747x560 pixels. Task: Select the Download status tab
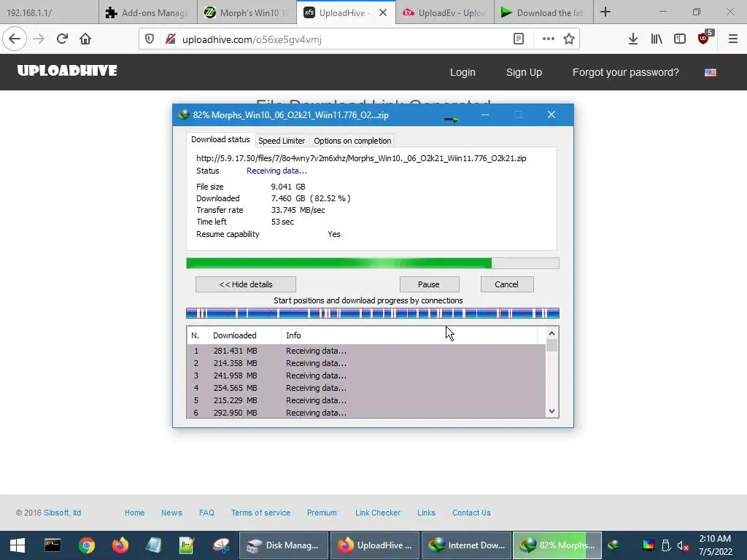[220, 139]
